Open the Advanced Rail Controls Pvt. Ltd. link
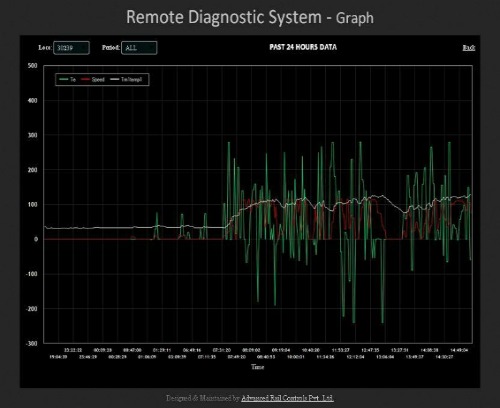The width and height of the screenshot is (500, 408). click(x=287, y=398)
